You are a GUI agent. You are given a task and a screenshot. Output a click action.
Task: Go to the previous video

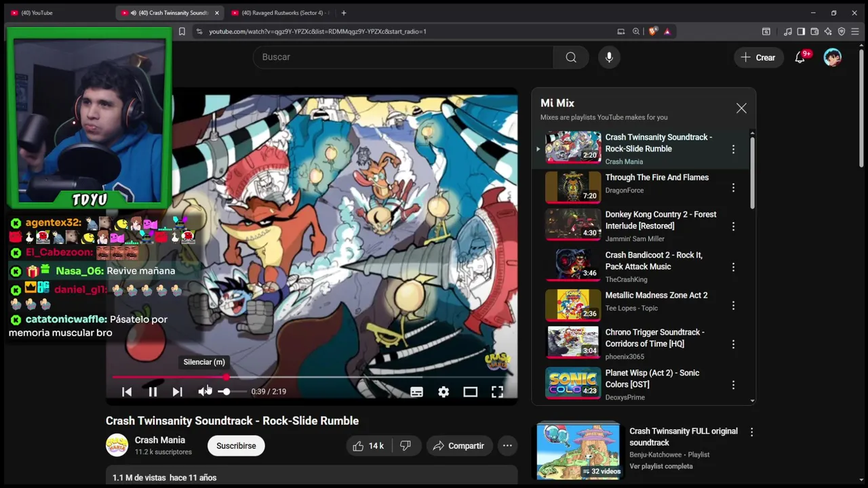click(x=127, y=392)
